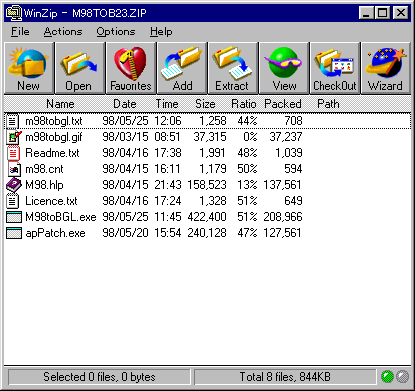415x391 pixels.
Task: Open the Options menu
Action: (x=116, y=32)
